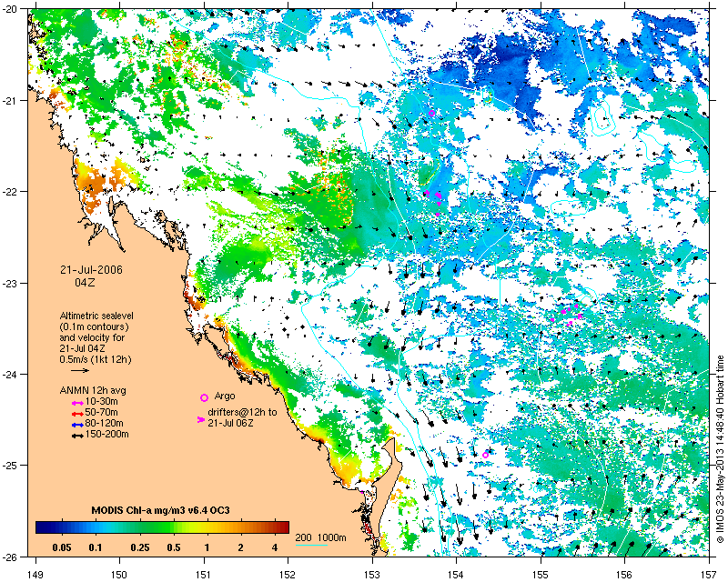Viewport: 728px width, 582px height.
Task: Click the '0.5m/s (1kt 12h)' text
Action: [96, 359]
